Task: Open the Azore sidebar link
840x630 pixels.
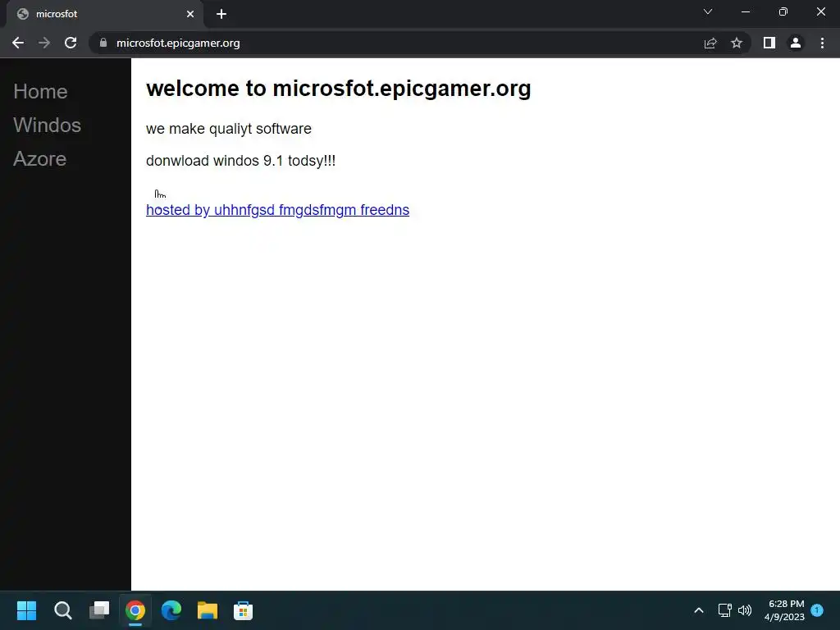Action: (39, 159)
